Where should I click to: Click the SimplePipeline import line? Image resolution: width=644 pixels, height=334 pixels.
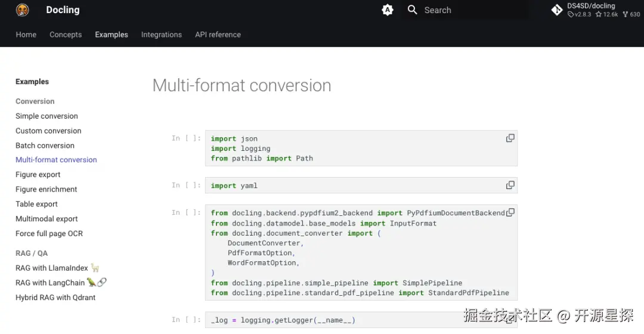point(336,283)
